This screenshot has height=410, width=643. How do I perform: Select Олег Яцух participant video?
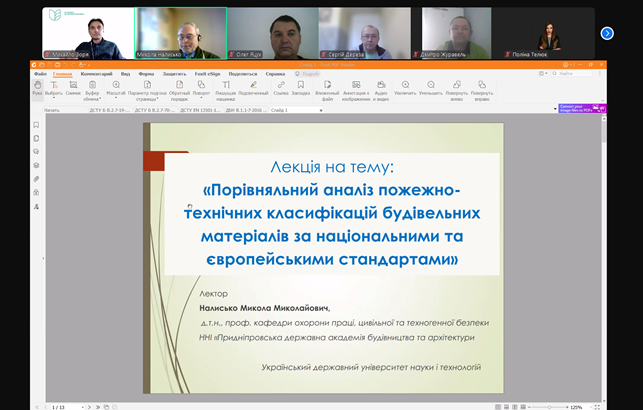273,33
